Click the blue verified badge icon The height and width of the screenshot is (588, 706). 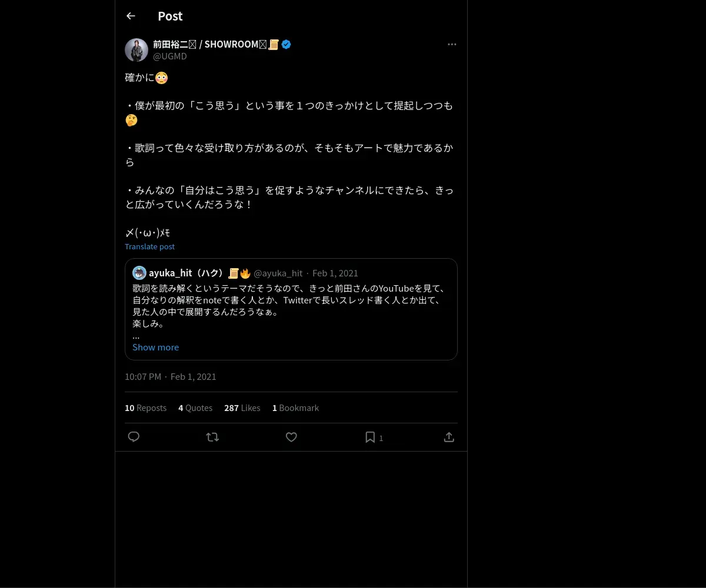(286, 44)
